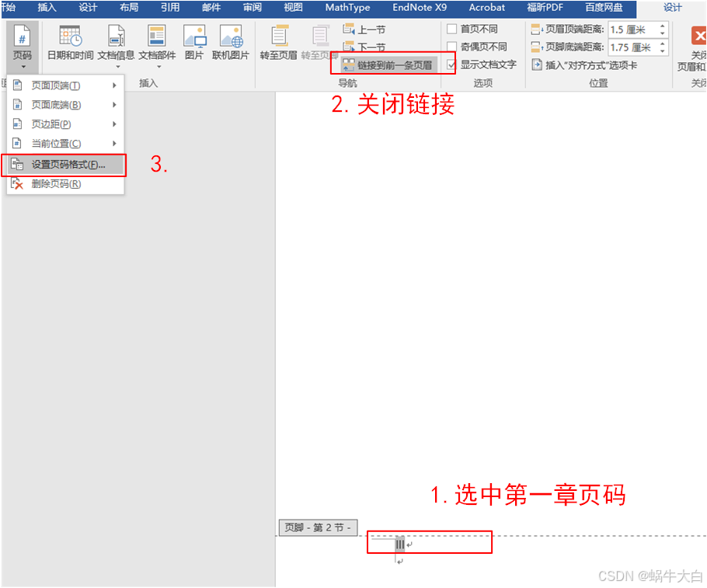Click the 设置页码格式 icon
Viewport: 707px width, 588px height.
point(17,164)
